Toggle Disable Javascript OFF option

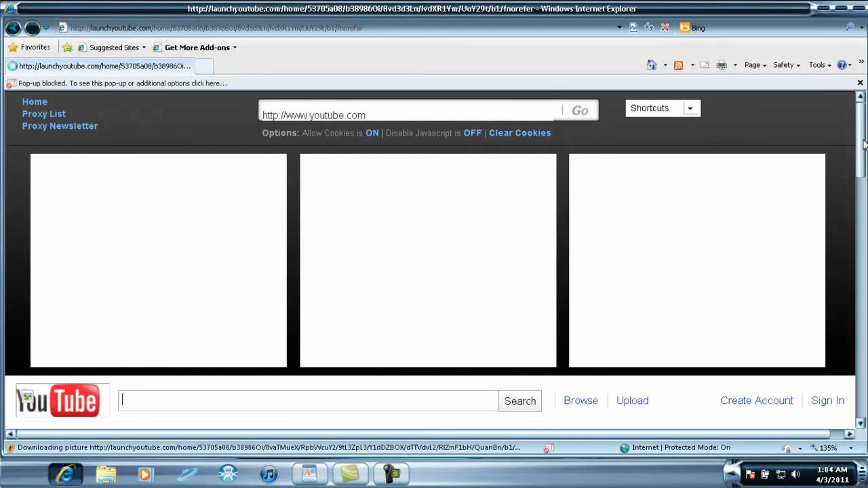473,133
